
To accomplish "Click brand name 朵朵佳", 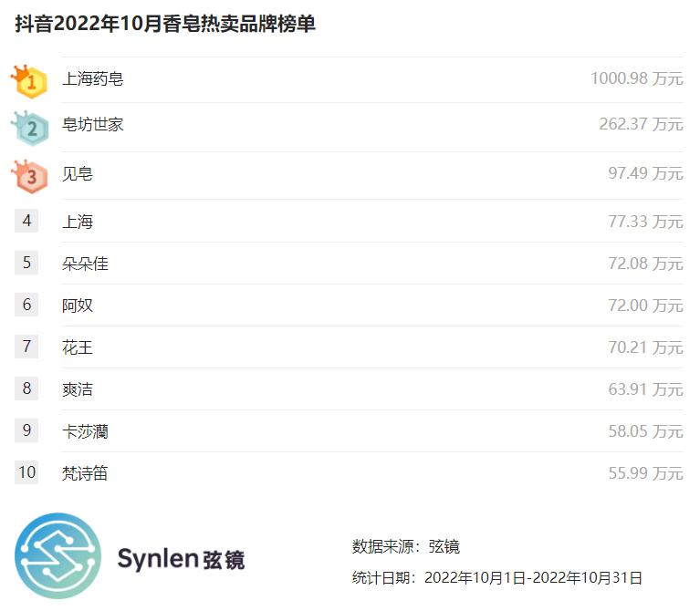I will (85, 264).
